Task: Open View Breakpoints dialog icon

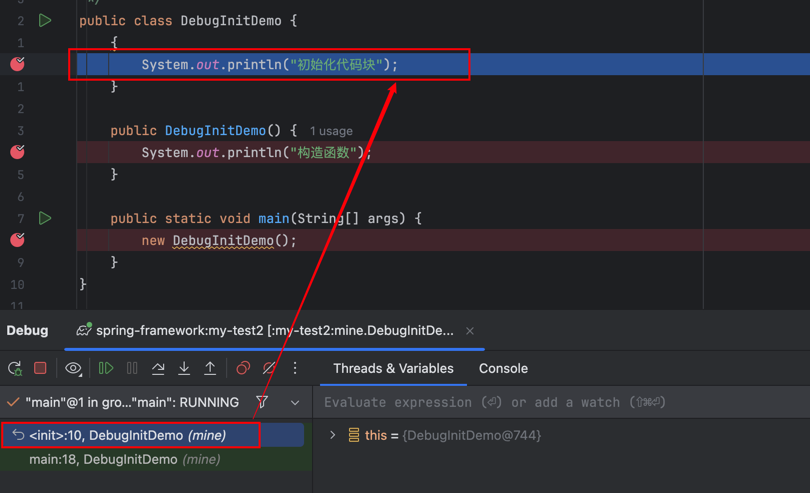Action: (x=243, y=369)
